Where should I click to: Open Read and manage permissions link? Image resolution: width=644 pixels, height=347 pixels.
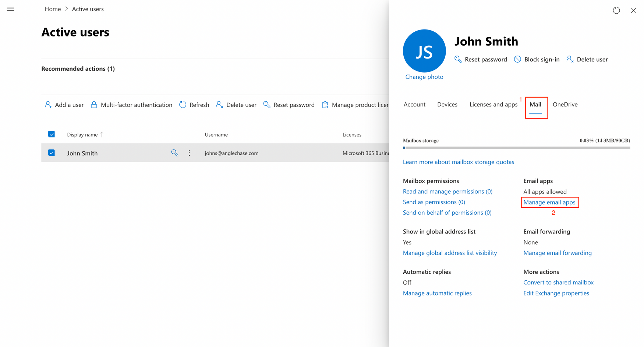point(447,191)
